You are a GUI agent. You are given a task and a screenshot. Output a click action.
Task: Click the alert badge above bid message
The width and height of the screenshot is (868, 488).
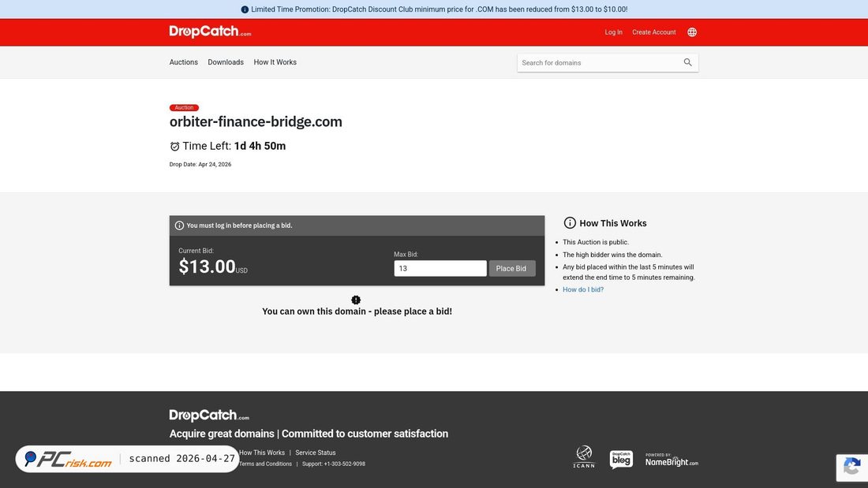click(356, 300)
